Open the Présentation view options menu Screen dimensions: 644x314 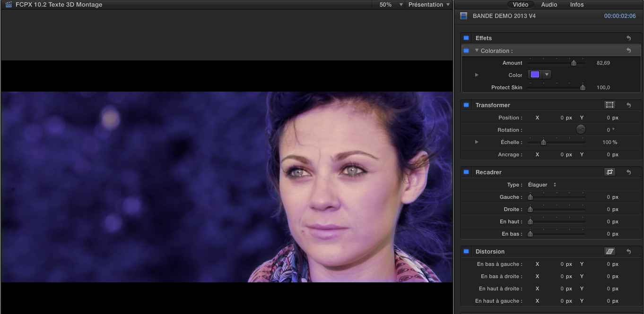pos(429,5)
